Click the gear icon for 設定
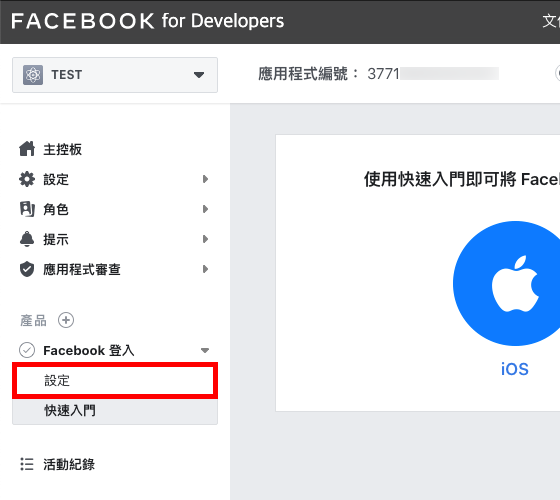 click(27, 179)
